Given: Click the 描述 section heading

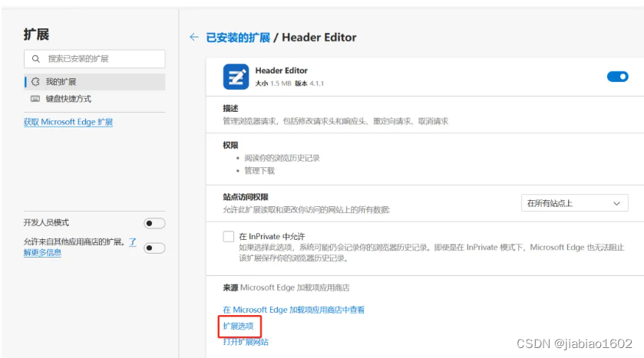Looking at the screenshot, I should pos(230,108).
